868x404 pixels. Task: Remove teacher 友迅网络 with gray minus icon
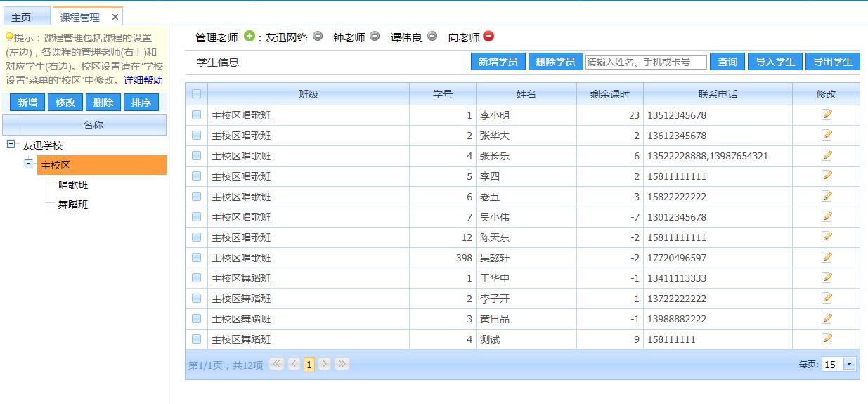(x=318, y=37)
